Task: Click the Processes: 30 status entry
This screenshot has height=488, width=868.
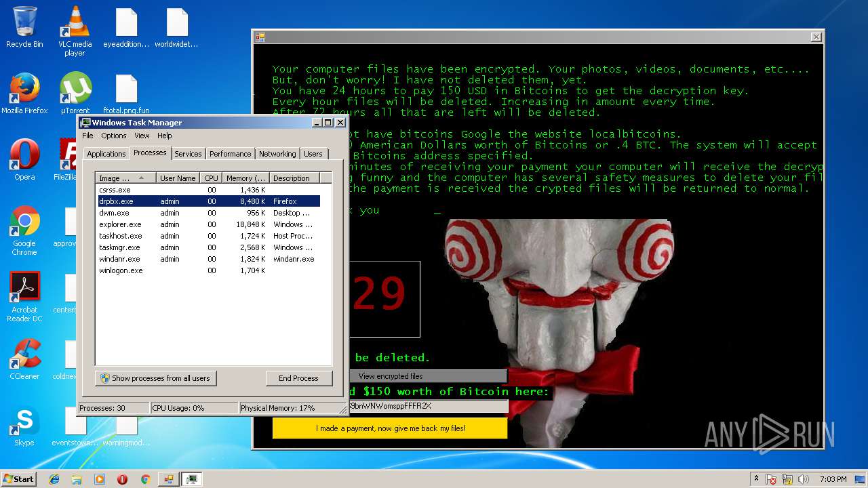Action: [x=113, y=408]
